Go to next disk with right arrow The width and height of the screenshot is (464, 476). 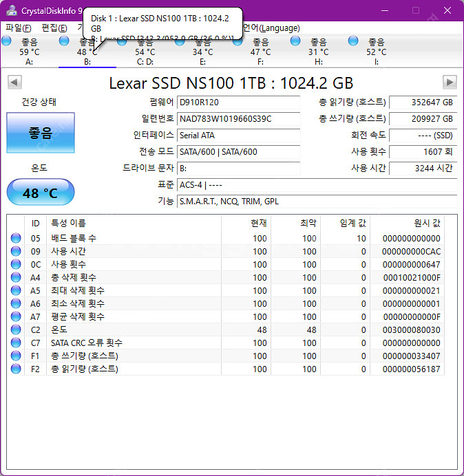[450, 83]
